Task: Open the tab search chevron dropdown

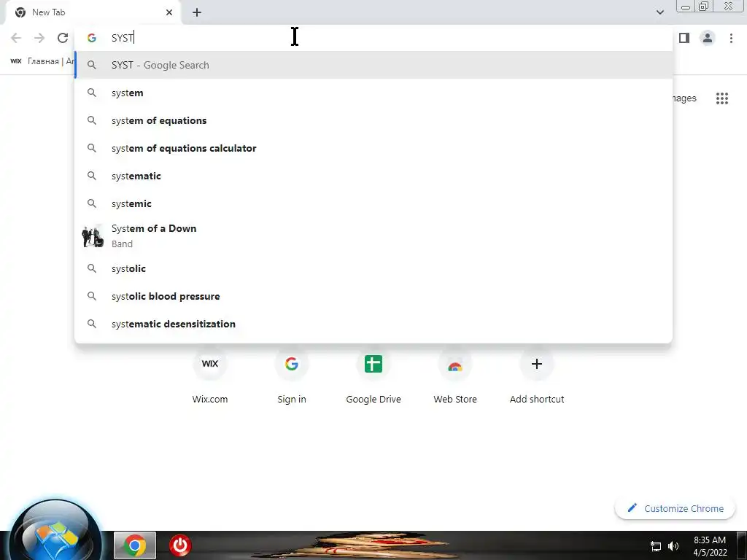Action: (x=659, y=12)
